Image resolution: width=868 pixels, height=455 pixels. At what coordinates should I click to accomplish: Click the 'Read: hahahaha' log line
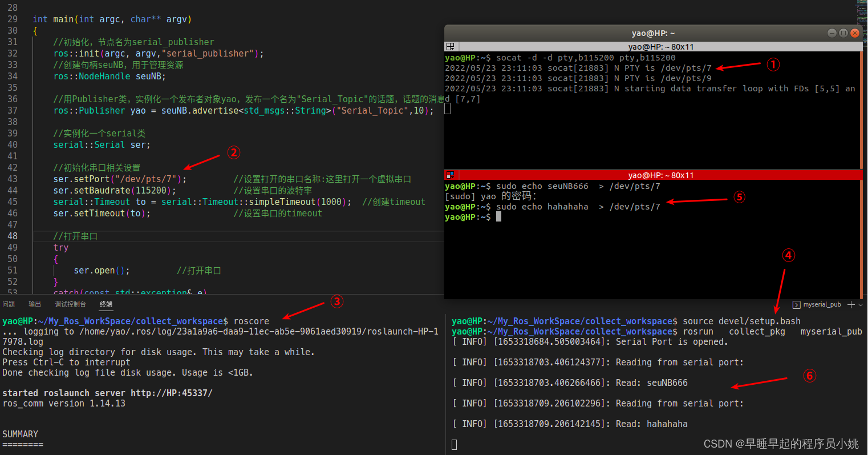(570, 424)
